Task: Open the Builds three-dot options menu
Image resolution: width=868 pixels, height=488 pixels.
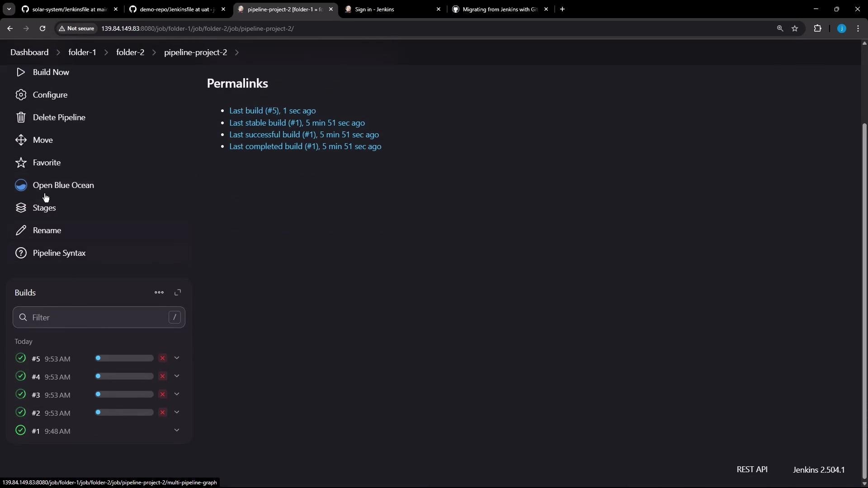Action: (x=159, y=293)
